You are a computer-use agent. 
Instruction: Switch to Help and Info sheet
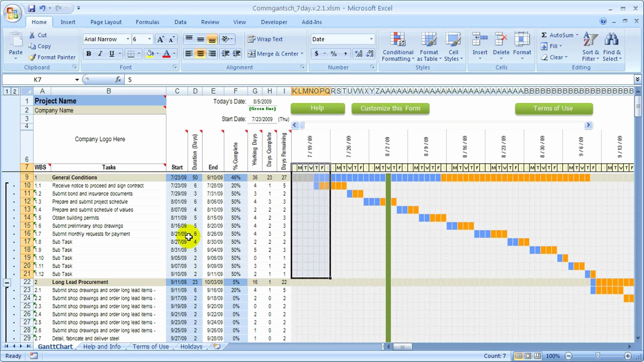tap(102, 347)
